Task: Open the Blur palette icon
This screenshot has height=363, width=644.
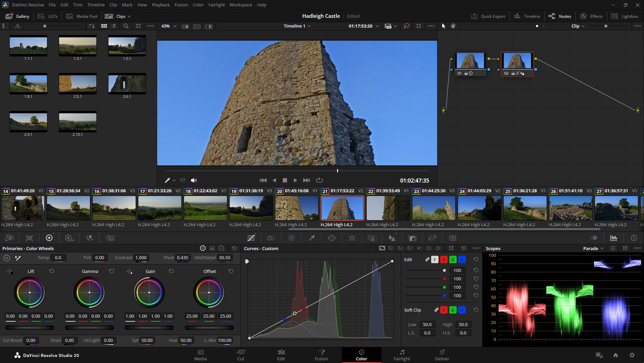Action: 392,238
